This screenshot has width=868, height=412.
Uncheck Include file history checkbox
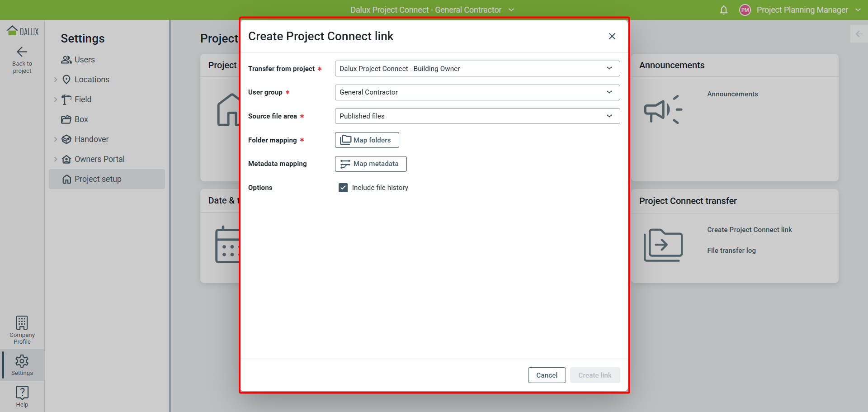tap(343, 188)
